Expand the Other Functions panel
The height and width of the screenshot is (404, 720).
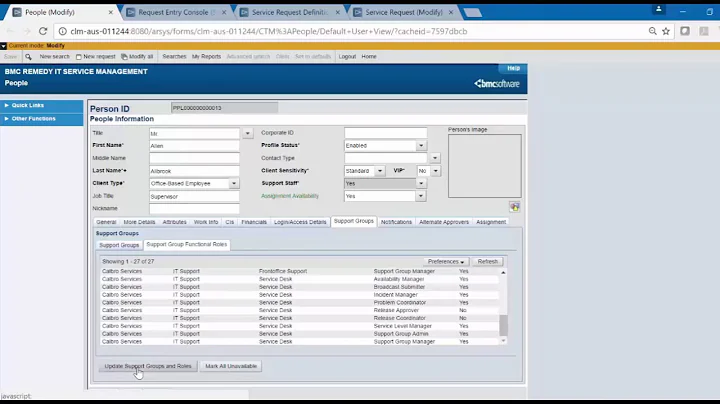tap(42, 118)
